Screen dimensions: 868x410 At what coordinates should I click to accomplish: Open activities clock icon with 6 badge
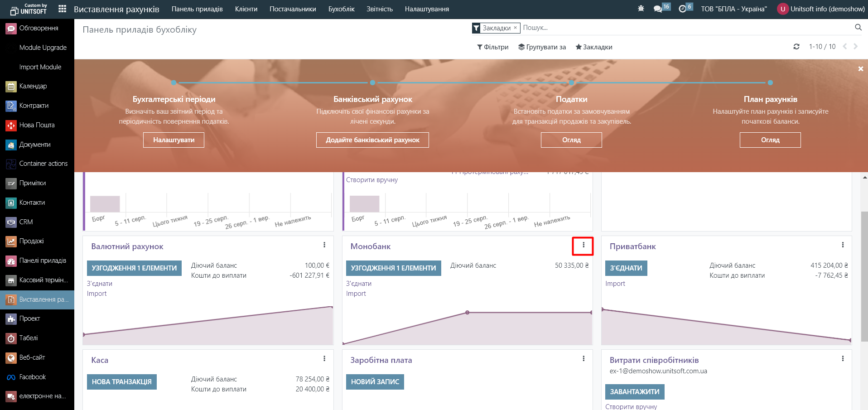pos(683,9)
